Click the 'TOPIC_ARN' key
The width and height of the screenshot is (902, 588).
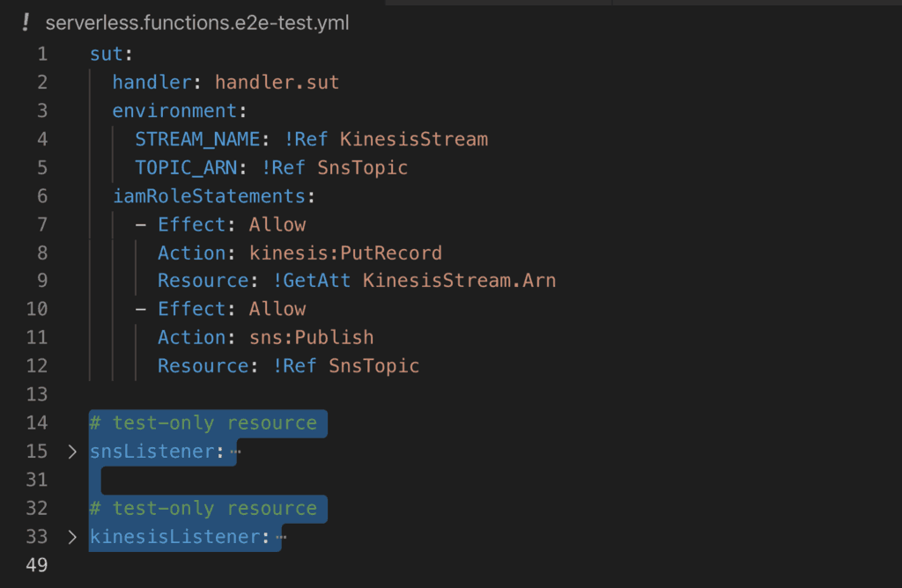pos(186,167)
